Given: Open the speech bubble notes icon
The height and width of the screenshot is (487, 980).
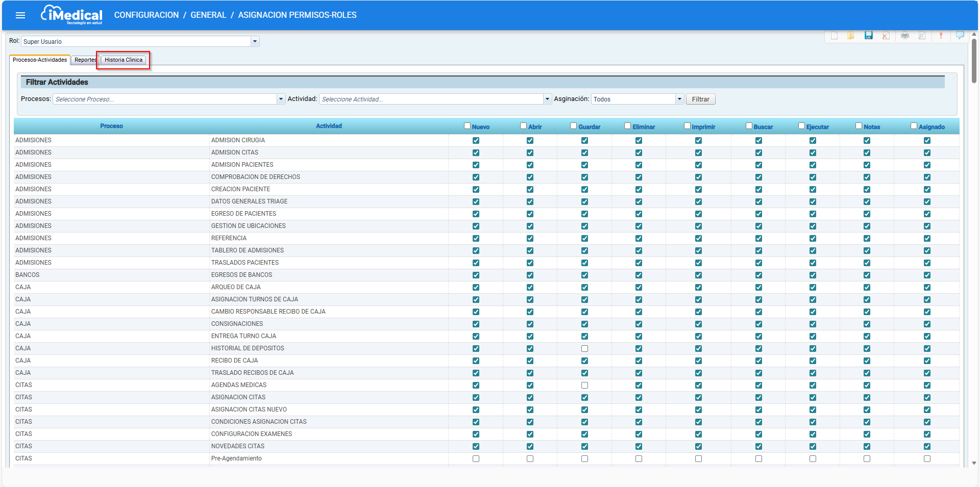Looking at the screenshot, I should 960,35.
